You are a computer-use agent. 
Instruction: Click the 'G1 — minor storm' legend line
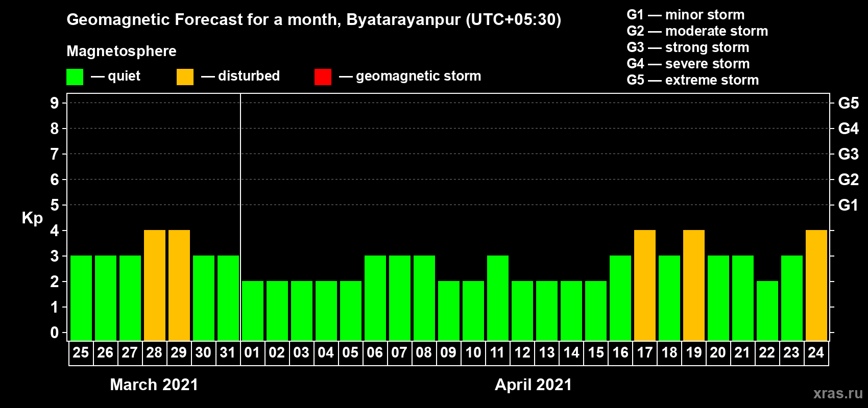coord(686,15)
